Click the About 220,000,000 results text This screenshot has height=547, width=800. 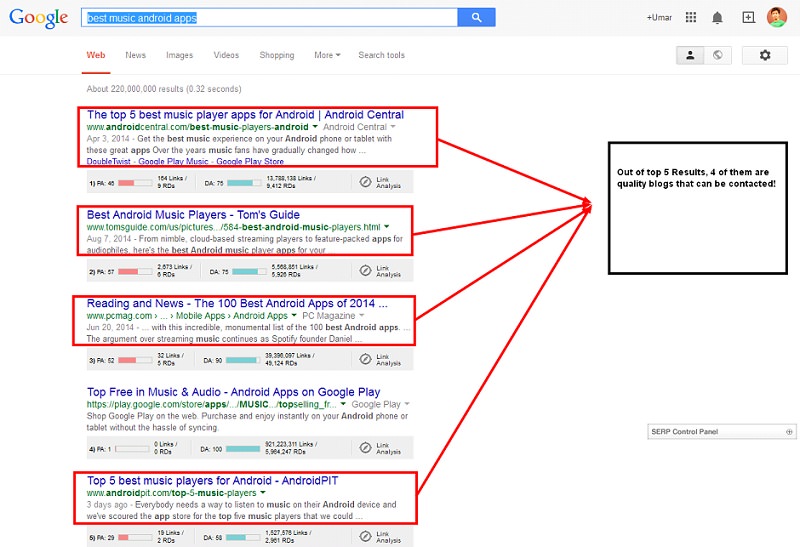(164, 89)
